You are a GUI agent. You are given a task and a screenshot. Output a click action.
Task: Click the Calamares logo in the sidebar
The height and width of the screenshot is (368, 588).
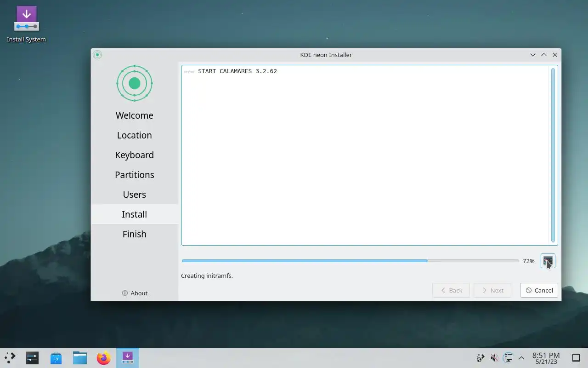pos(134,83)
